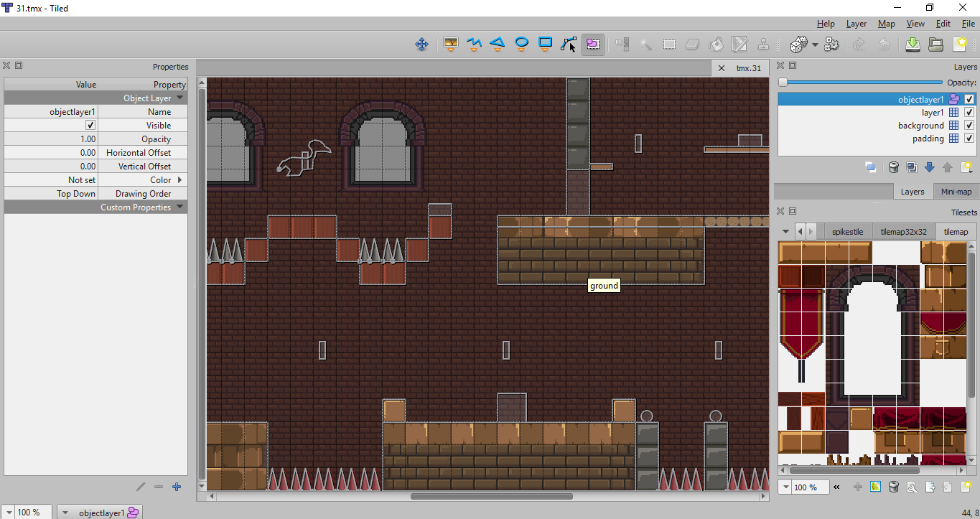This screenshot has height=519, width=980.
Task: Add a custom property with plus icon
Action: pos(177,487)
